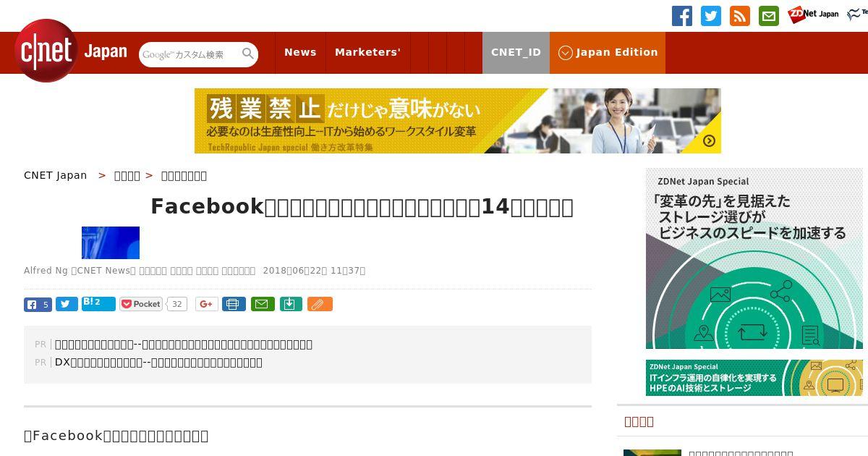
Task: Focus the Google custom search field
Action: pyautogui.click(x=190, y=54)
